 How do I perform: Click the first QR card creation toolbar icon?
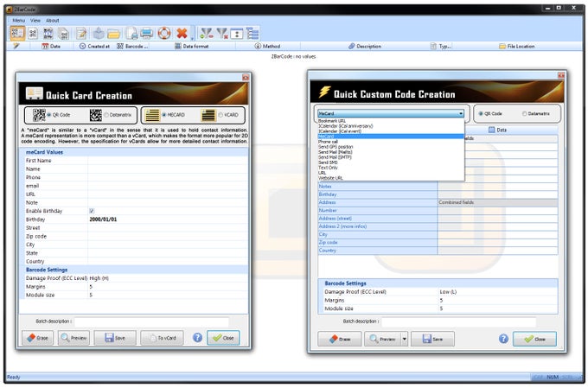tap(17, 34)
